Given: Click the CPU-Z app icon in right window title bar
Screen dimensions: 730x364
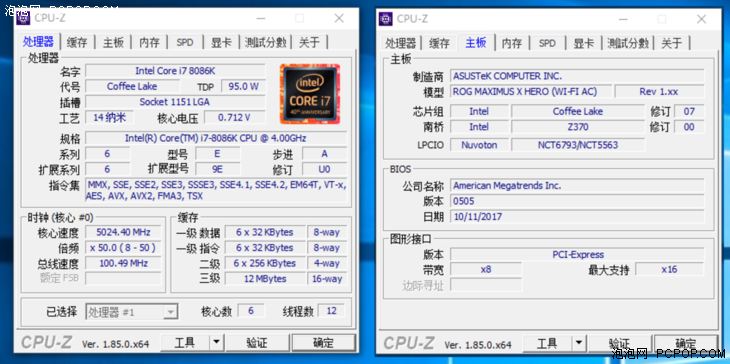Looking at the screenshot, I should (385, 19).
